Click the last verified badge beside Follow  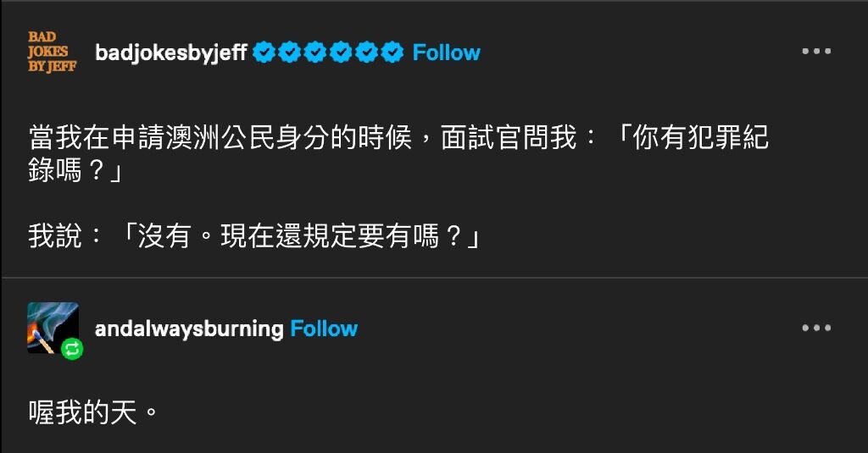pos(392,52)
